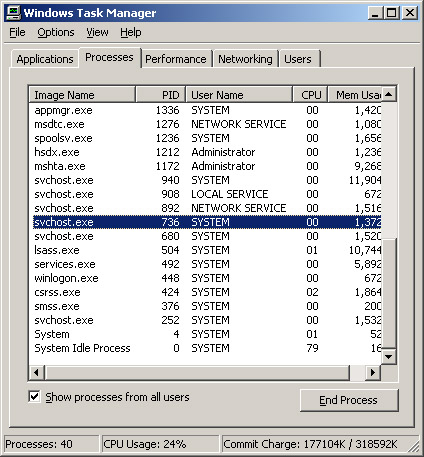Sort by the User Name column header
This screenshot has height=457, width=424.
coord(239,95)
